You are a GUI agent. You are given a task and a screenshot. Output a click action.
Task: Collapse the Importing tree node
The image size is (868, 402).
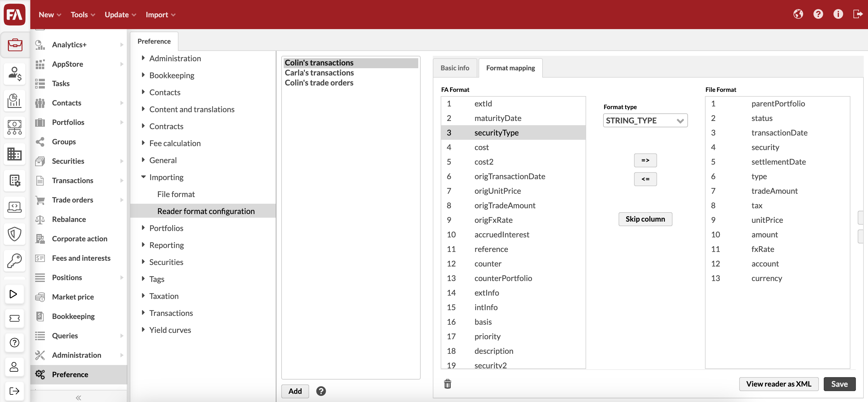coord(143,177)
